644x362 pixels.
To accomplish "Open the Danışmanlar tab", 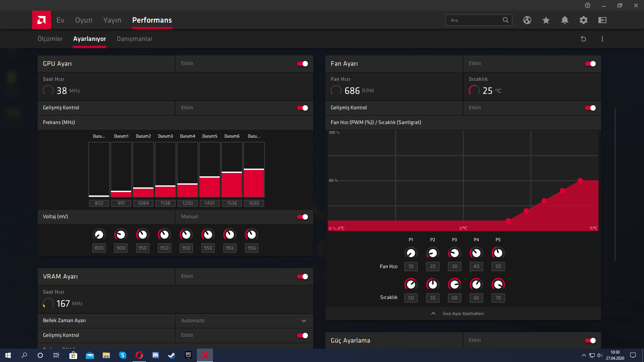I will (x=135, y=39).
